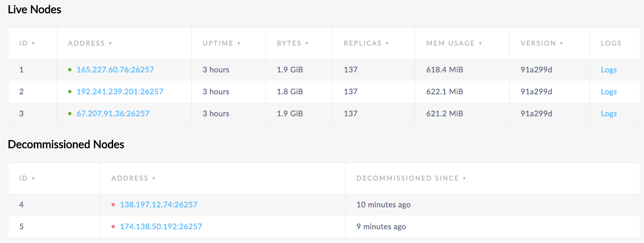Open node 165.227.60.76:26257 details

(115, 70)
